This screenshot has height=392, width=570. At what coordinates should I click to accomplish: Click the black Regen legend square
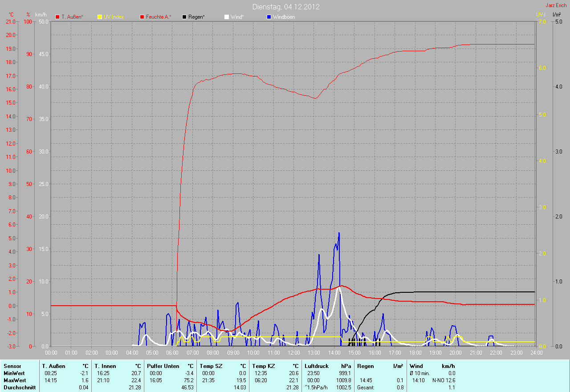coord(184,17)
